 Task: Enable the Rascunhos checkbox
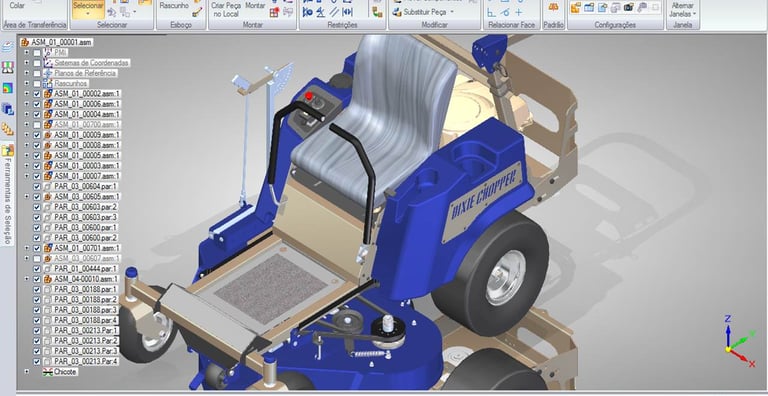[x=37, y=83]
